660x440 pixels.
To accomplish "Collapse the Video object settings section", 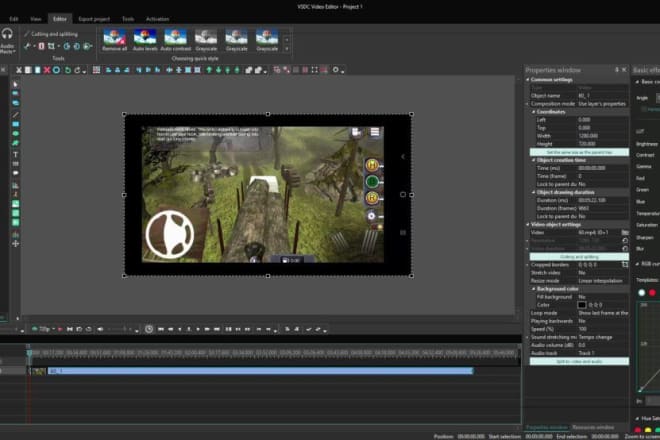I will coord(528,224).
